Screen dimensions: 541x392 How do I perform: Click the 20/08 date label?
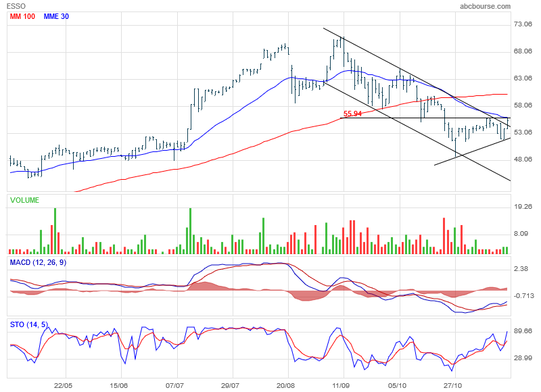pos(285,385)
